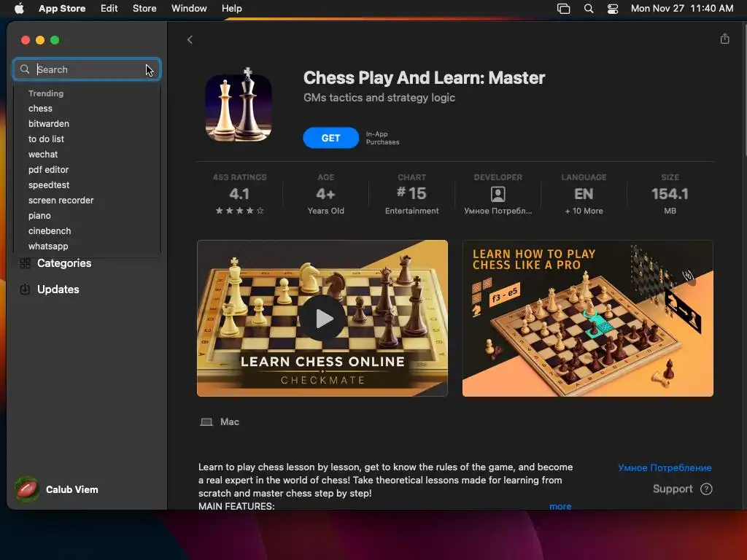Open the Apple menu logo
Screen dimensions: 747x560
(19, 9)
